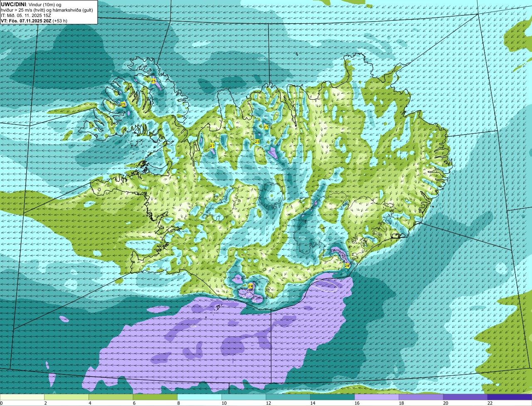Click the legend scale label '16'
The width and height of the screenshot is (532, 406).
tap(357, 403)
